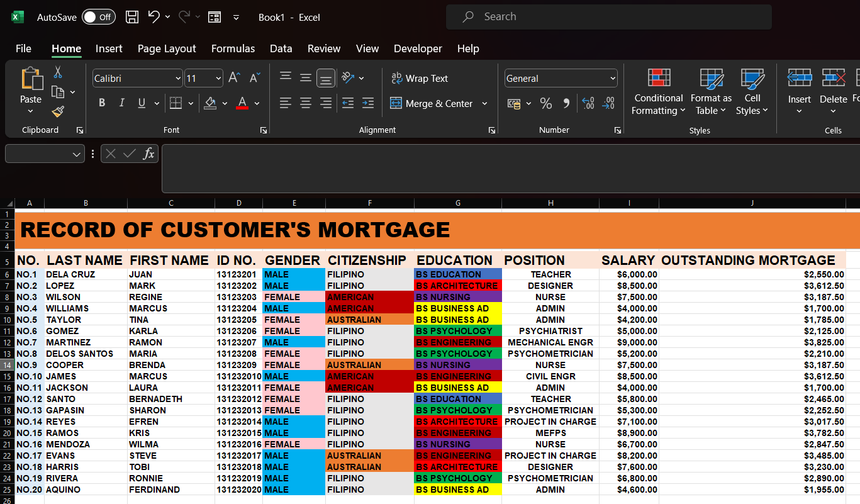Image resolution: width=860 pixels, height=504 pixels.
Task: Toggle Bold formatting
Action: [x=102, y=103]
